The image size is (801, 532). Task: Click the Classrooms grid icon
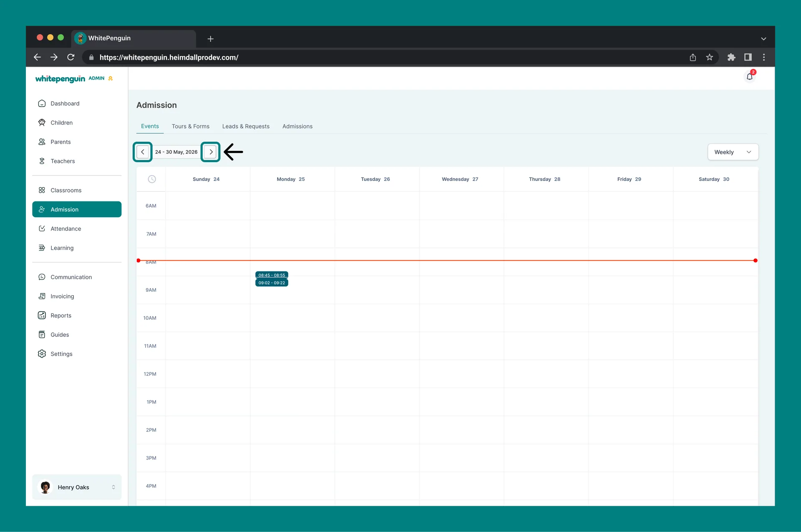tap(42, 190)
